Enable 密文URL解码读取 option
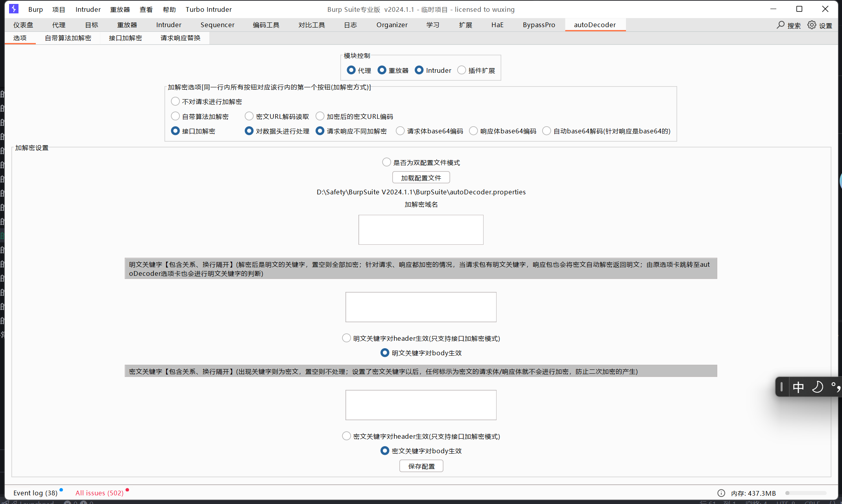The image size is (842, 504). coord(249,116)
